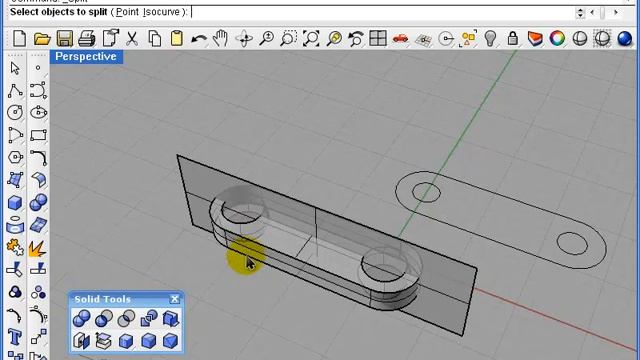Zoom to selected objects icon

[334, 39]
